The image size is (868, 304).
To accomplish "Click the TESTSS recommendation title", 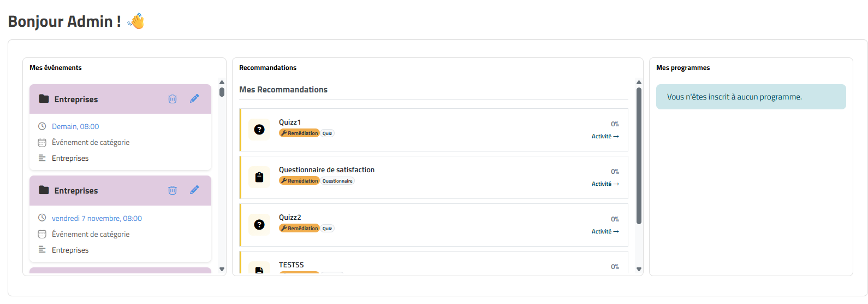I will [x=291, y=265].
